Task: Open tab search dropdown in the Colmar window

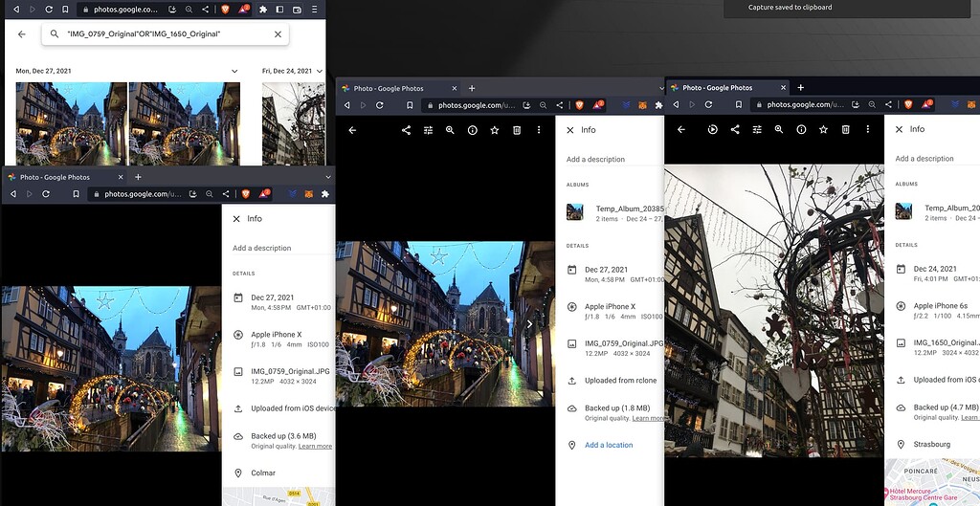Action: (x=328, y=177)
